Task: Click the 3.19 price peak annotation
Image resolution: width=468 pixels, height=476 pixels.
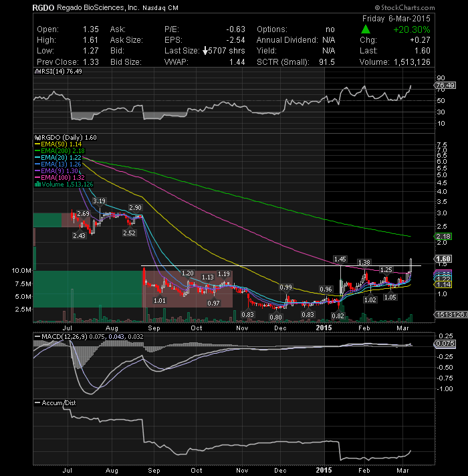Action: point(99,201)
